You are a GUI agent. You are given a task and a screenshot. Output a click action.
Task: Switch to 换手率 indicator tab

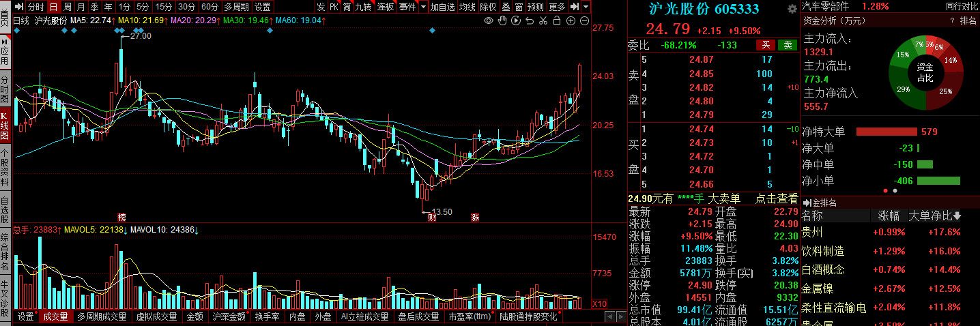[267, 316]
